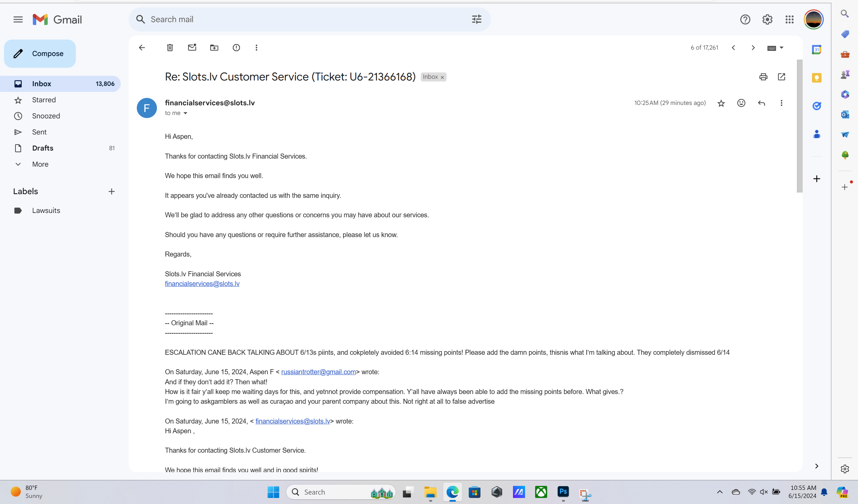Open message More options three dots
Viewport: 858px width, 504px height.
(782, 103)
